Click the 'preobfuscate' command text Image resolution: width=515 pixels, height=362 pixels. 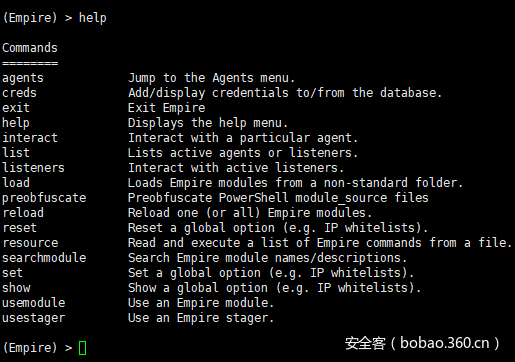point(44,198)
